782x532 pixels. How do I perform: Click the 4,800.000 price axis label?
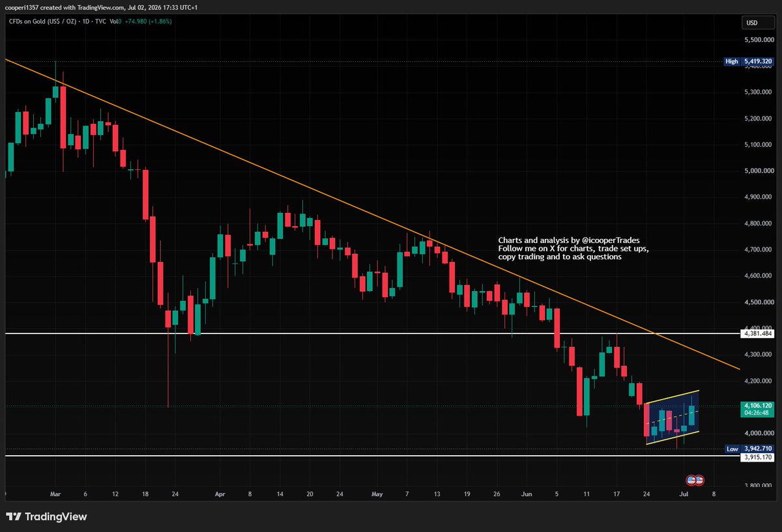[x=758, y=223]
